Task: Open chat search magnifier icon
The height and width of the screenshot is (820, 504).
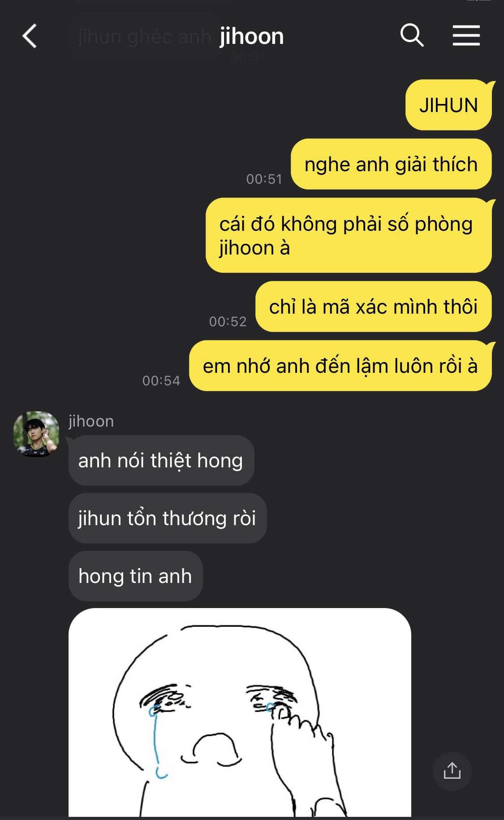Action: [x=412, y=35]
